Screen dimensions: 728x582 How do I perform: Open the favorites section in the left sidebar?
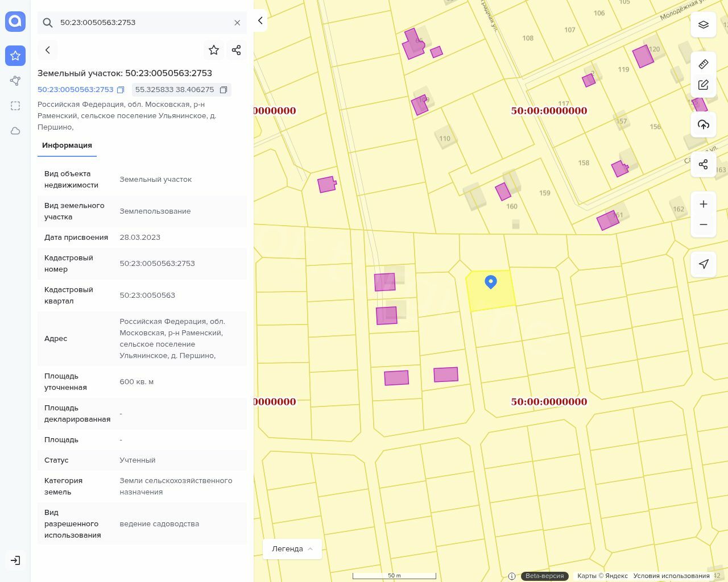(15, 56)
